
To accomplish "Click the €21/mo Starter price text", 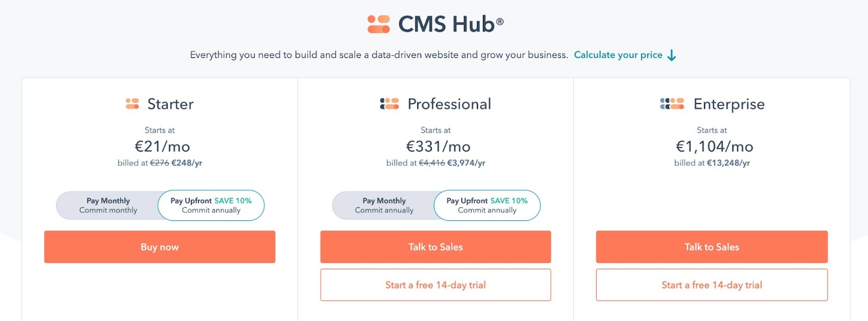I will pyautogui.click(x=159, y=146).
